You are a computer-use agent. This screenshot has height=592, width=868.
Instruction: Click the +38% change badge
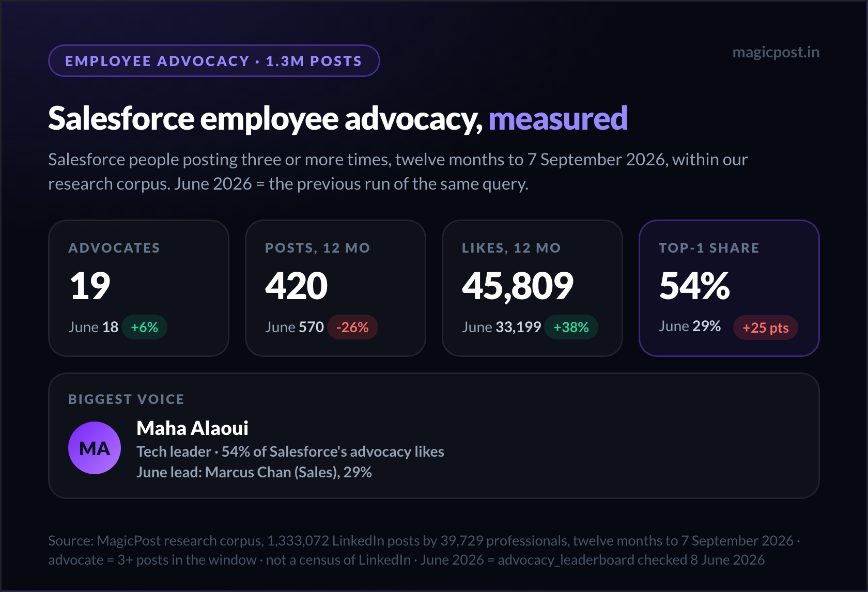[571, 327]
